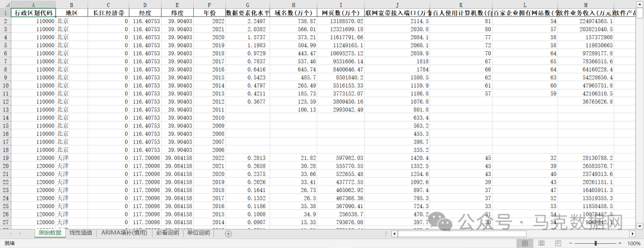644x248 pixels.
Task: Click the zoom out minus button
Action: (x=569, y=243)
